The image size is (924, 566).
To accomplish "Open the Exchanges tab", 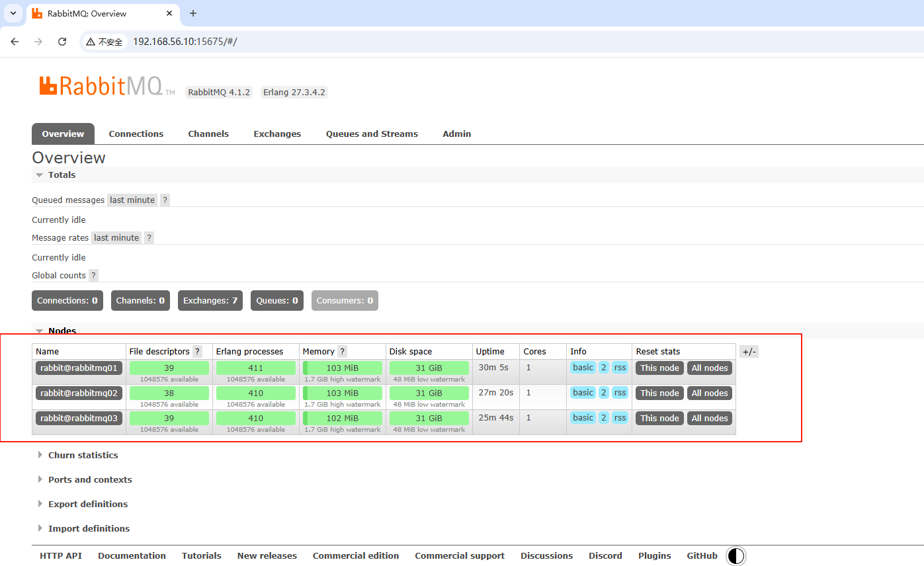I will coord(277,134).
